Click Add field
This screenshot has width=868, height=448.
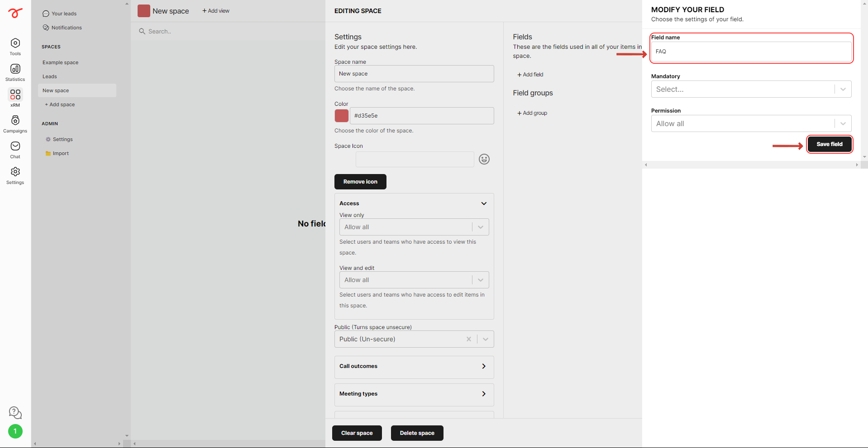click(530, 75)
